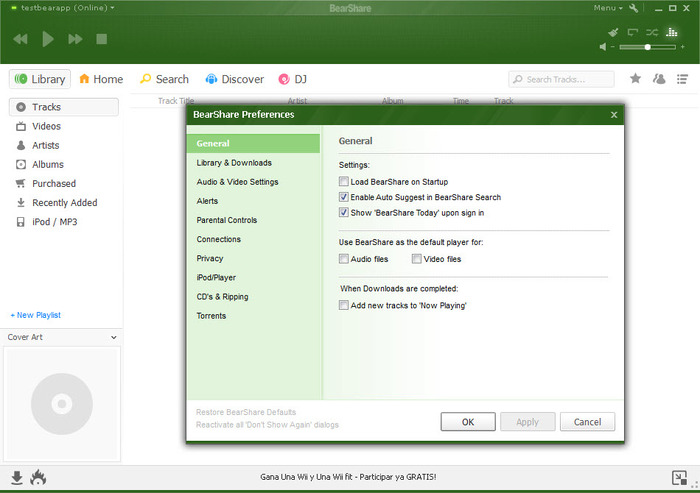The height and width of the screenshot is (493, 700).
Task: Click the flame icon in status bar
Action: coord(38,477)
